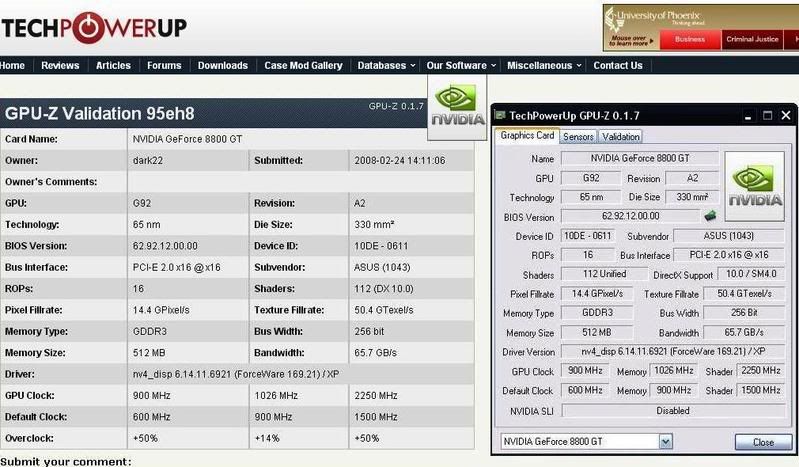Click the BIOS Version field in GPU-Z

[x=629, y=215]
